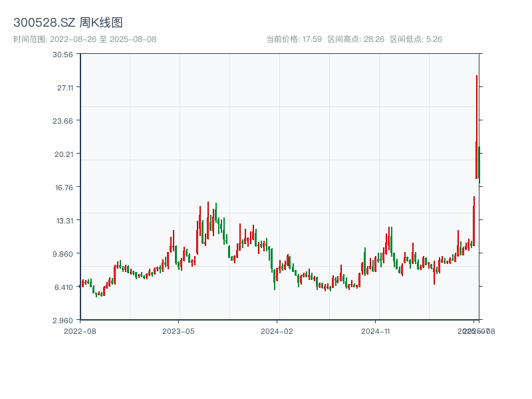Click the 9.860 y-axis label

click(x=63, y=254)
